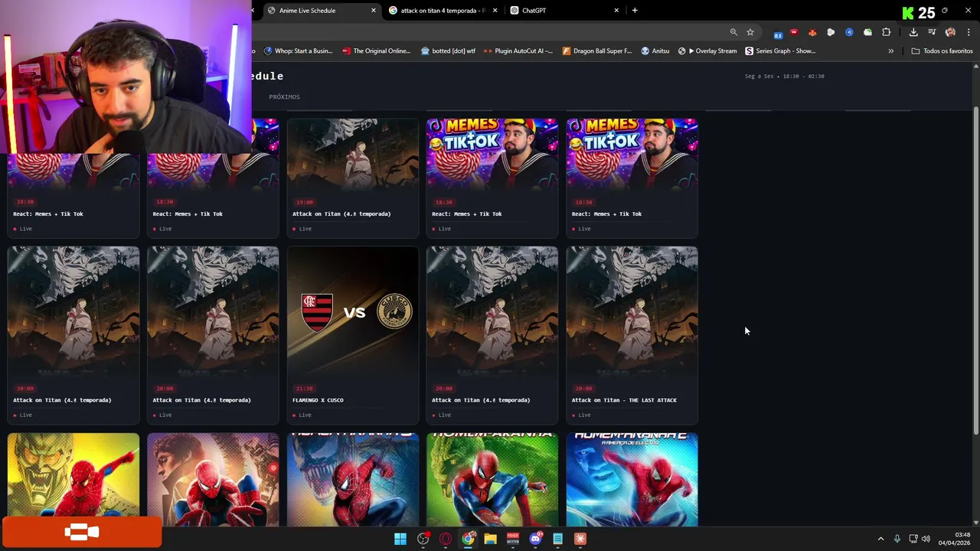This screenshot has width=980, height=551.
Task: Open the red fast-forward extension icon
Action: tap(794, 32)
